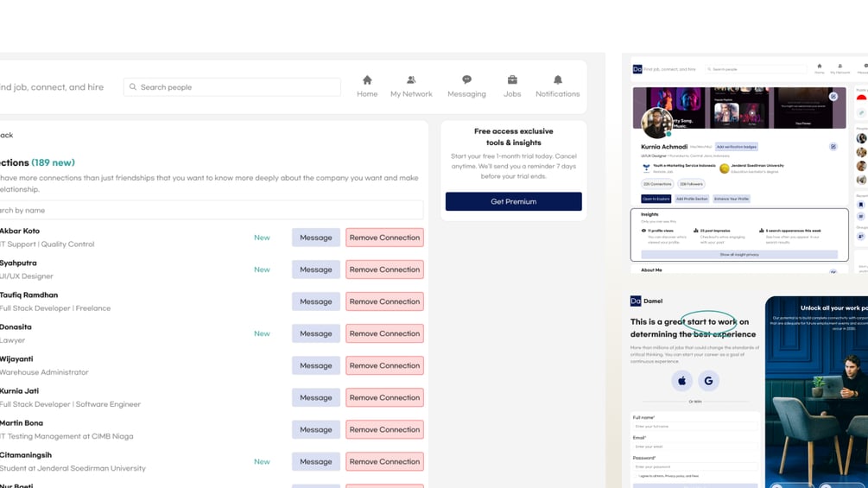Open Kurnia Jati's profile name
Image resolution: width=868 pixels, height=488 pixels.
point(19,390)
